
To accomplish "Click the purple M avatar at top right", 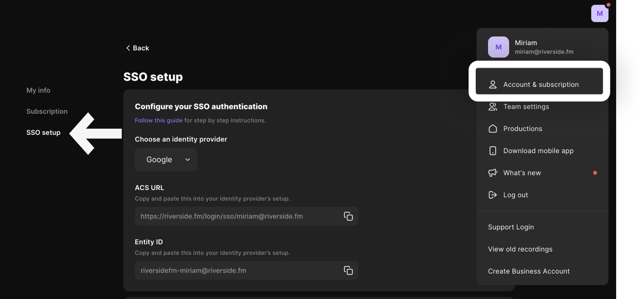I will pyautogui.click(x=599, y=13).
